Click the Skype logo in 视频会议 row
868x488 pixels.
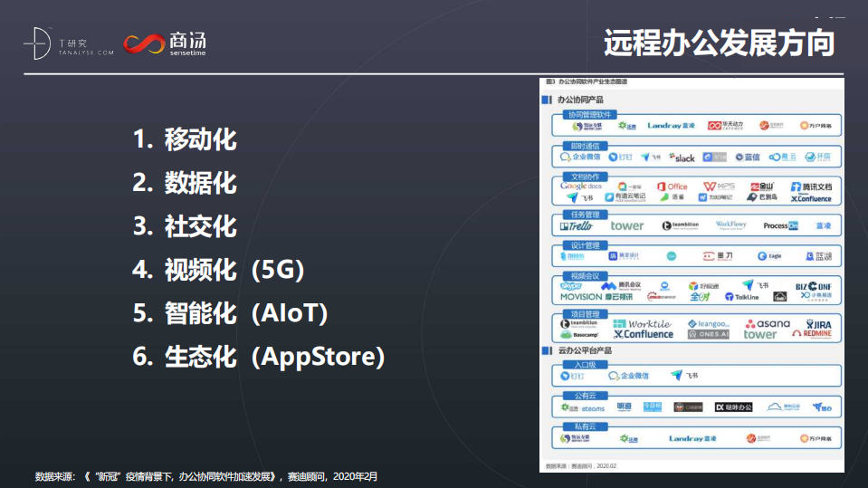(x=571, y=286)
